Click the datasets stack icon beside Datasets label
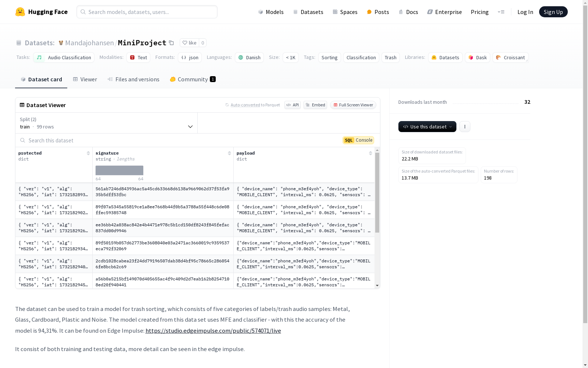The width and height of the screenshot is (588, 368). tap(19, 43)
